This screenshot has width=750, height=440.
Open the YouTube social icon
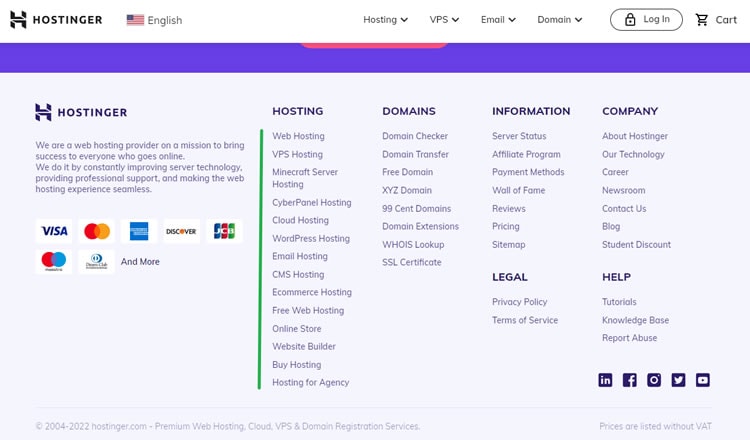[703, 380]
